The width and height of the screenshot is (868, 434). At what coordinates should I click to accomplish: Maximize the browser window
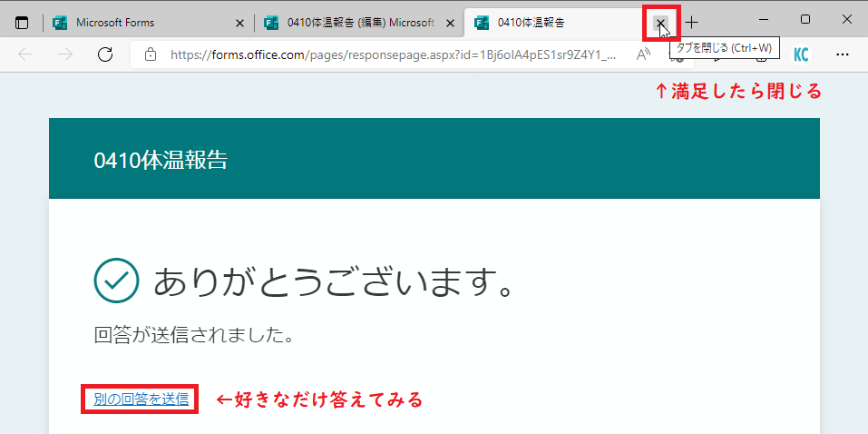click(805, 19)
